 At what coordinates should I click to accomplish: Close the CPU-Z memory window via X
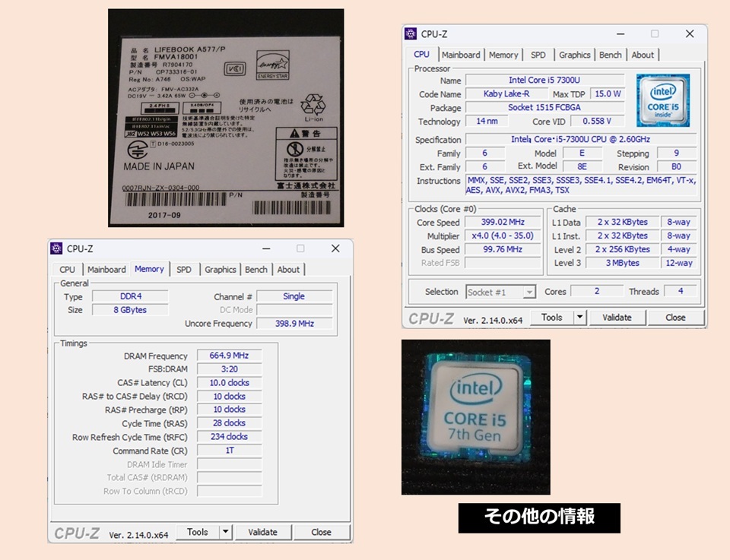pyautogui.click(x=335, y=248)
